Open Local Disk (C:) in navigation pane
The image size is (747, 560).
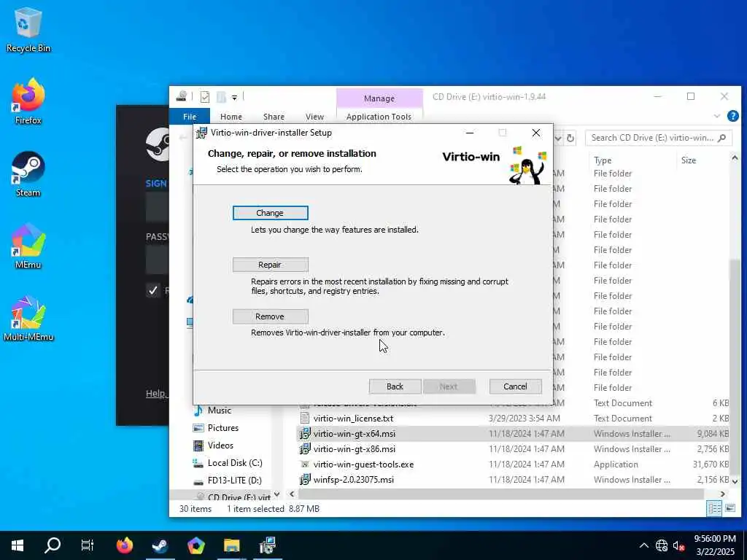(234, 463)
